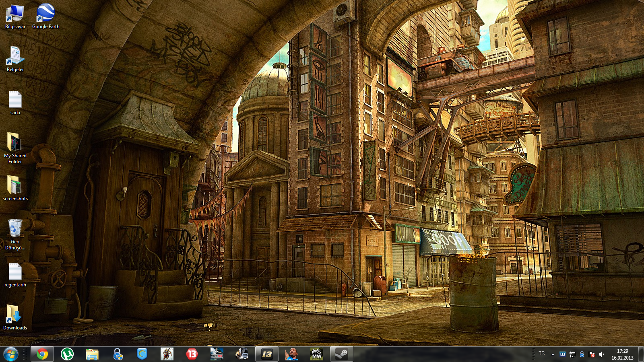
Task: Open Action Center flag icon
Action: [592, 354]
